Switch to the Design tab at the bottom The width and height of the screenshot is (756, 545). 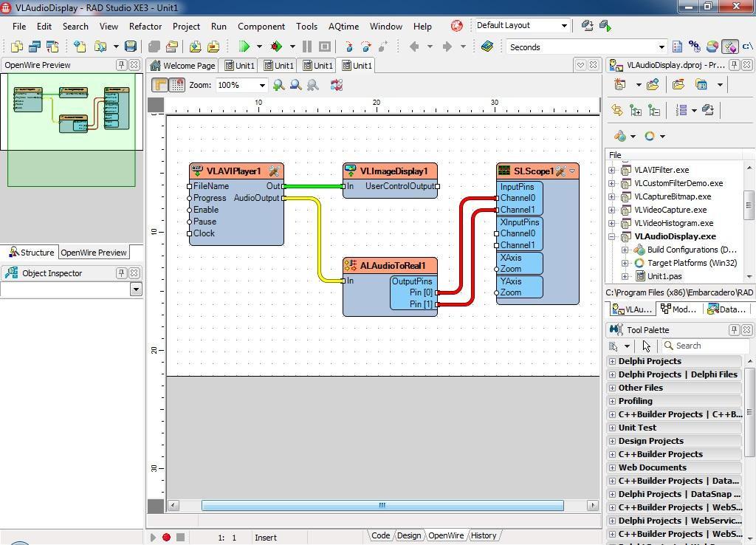(x=408, y=535)
